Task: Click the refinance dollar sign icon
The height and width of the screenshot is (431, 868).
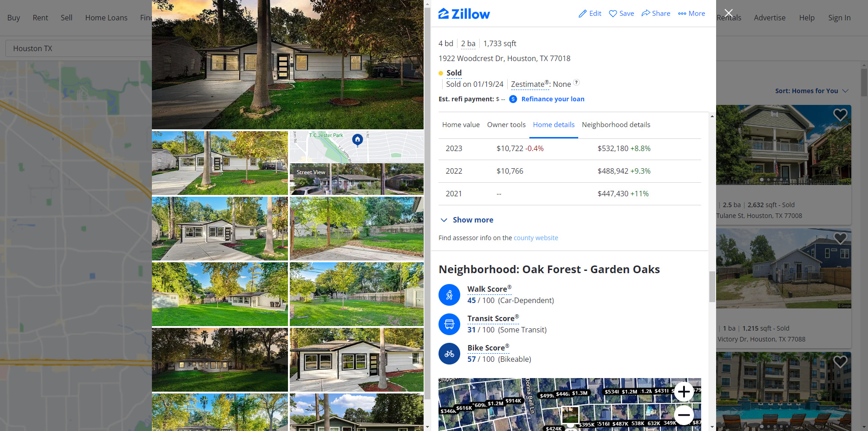Action: (x=513, y=99)
